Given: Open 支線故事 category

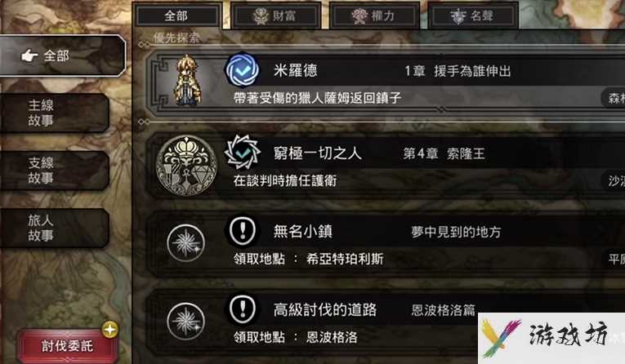Looking at the screenshot, I should click(54, 170).
